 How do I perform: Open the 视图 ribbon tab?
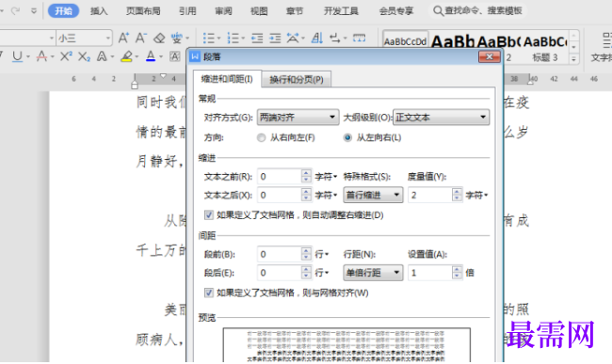tap(259, 11)
